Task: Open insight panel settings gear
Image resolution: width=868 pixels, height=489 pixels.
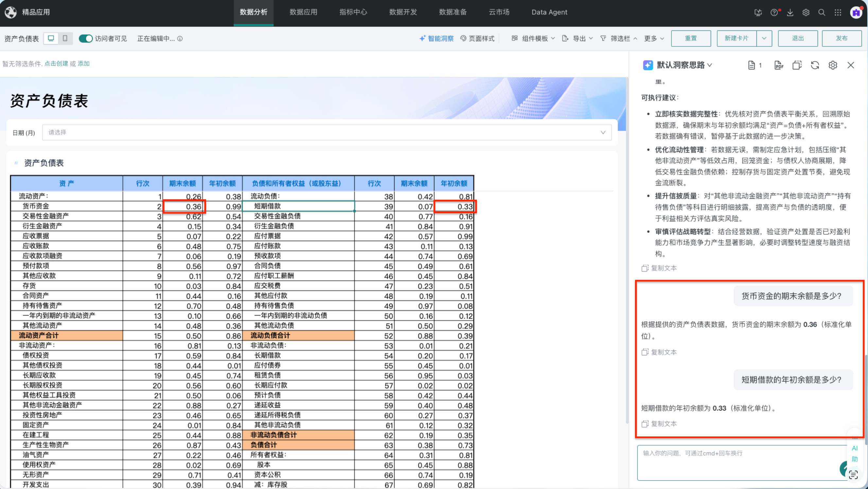Action: point(833,65)
